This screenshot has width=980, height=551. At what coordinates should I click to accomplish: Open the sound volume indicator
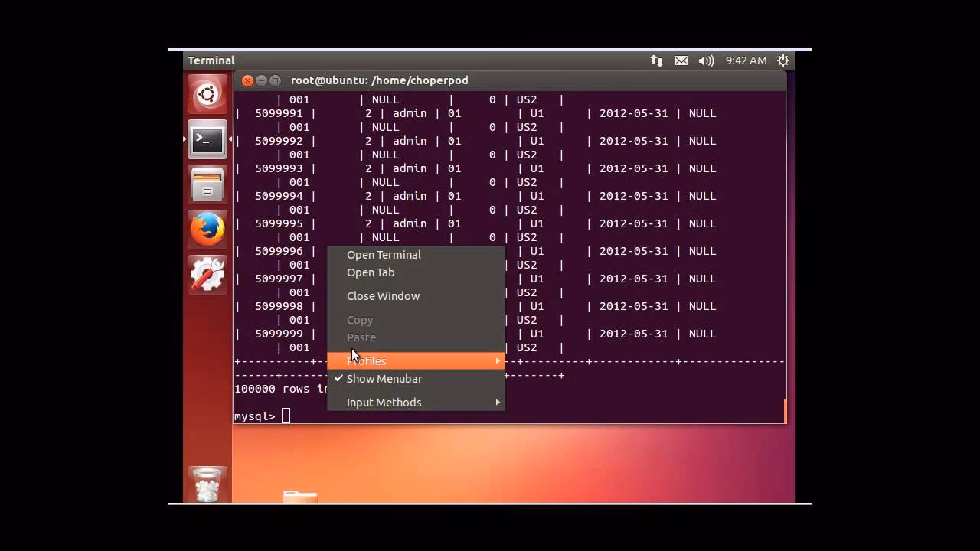click(706, 60)
